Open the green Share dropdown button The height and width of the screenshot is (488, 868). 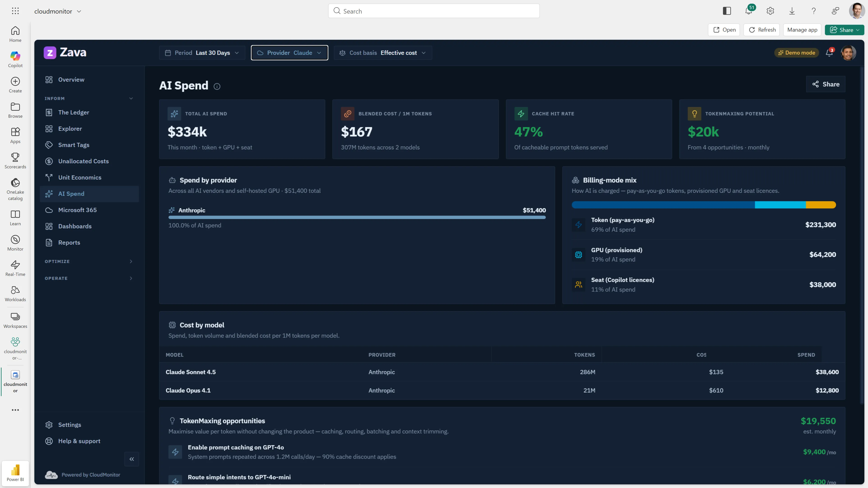pyautogui.click(x=844, y=30)
